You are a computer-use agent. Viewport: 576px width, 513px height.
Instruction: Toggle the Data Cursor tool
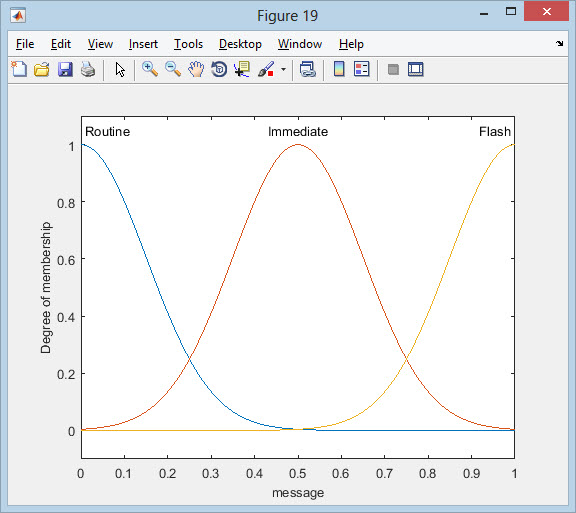click(242, 69)
